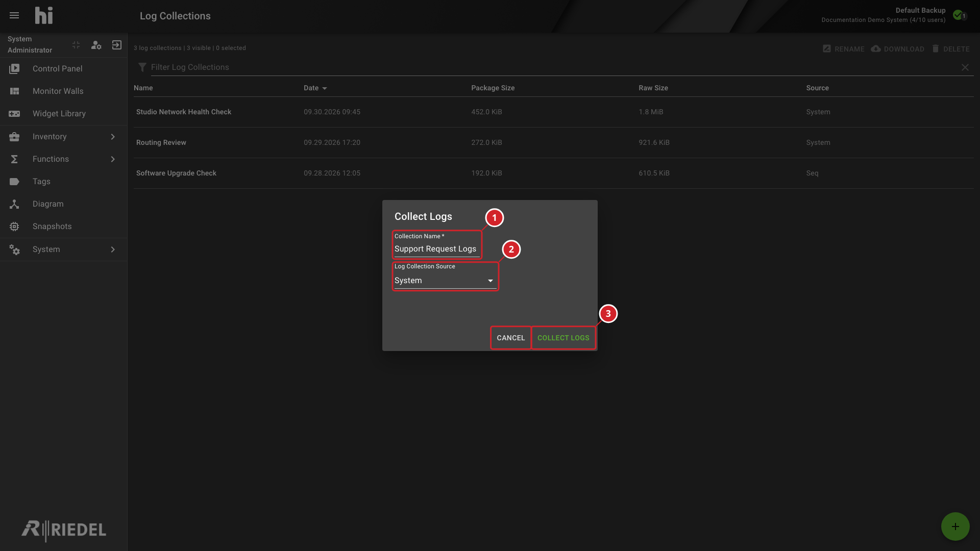Sort by the Name column header

coord(143,88)
